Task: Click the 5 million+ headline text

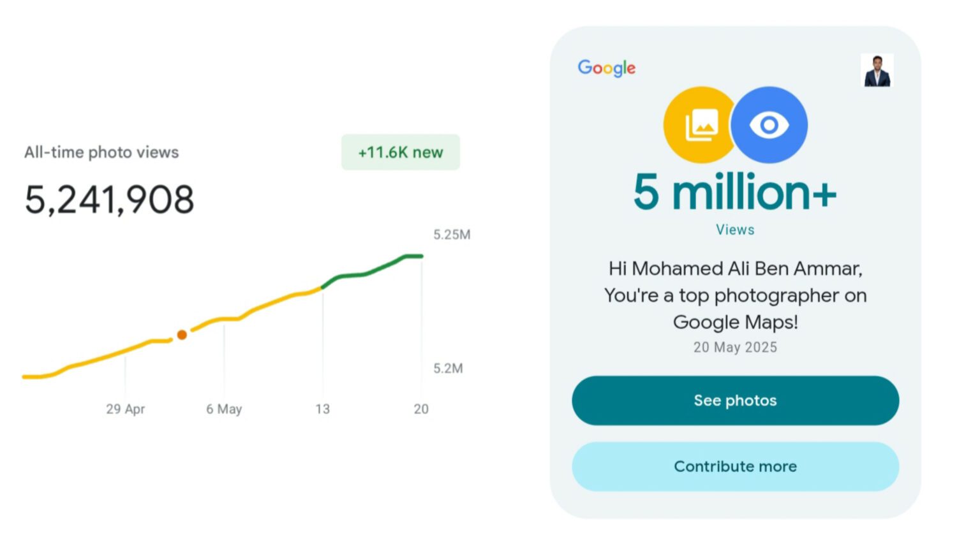Action: tap(735, 191)
